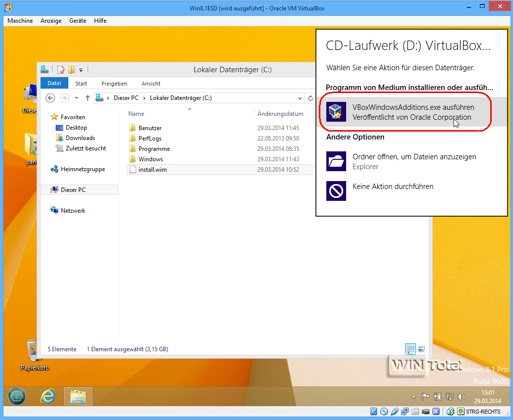Click the mouse integration status icon
This screenshot has height=420, width=513.
click(451, 412)
